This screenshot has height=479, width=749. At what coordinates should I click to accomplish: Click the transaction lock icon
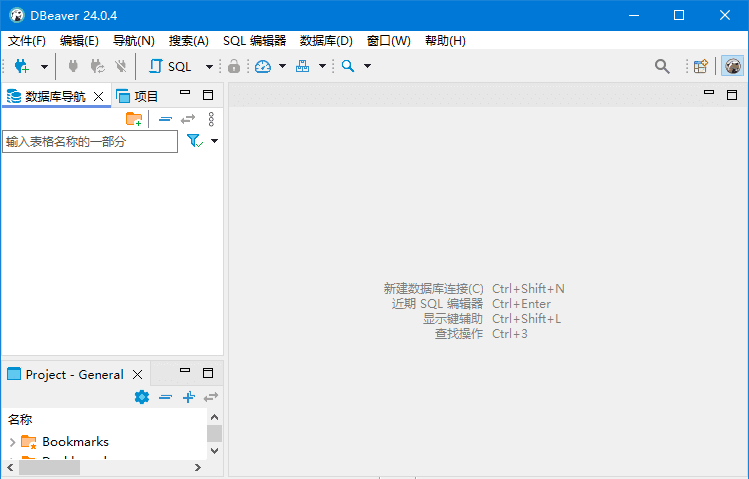point(234,66)
